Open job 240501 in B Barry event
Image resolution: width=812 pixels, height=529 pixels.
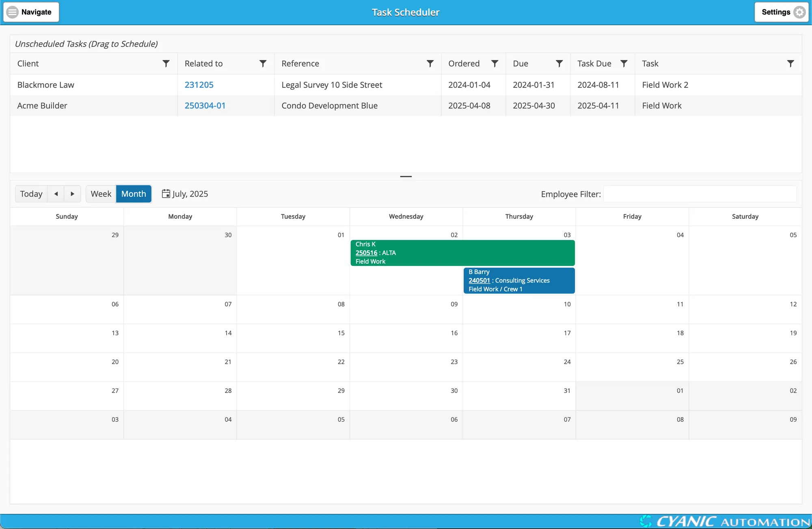[479, 281]
